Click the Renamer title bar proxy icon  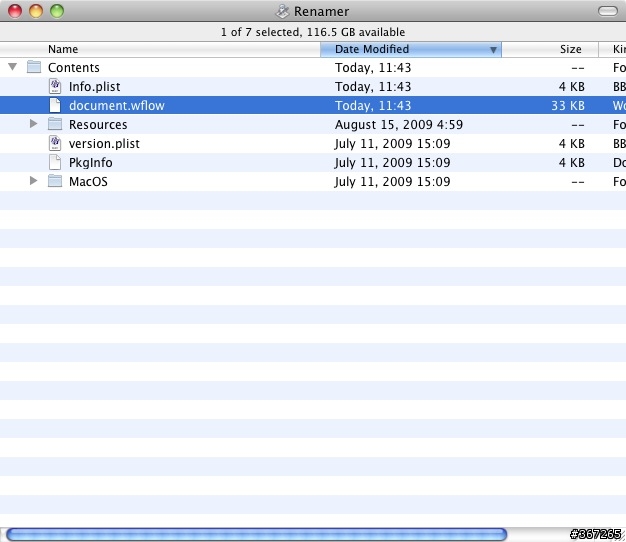(x=282, y=11)
